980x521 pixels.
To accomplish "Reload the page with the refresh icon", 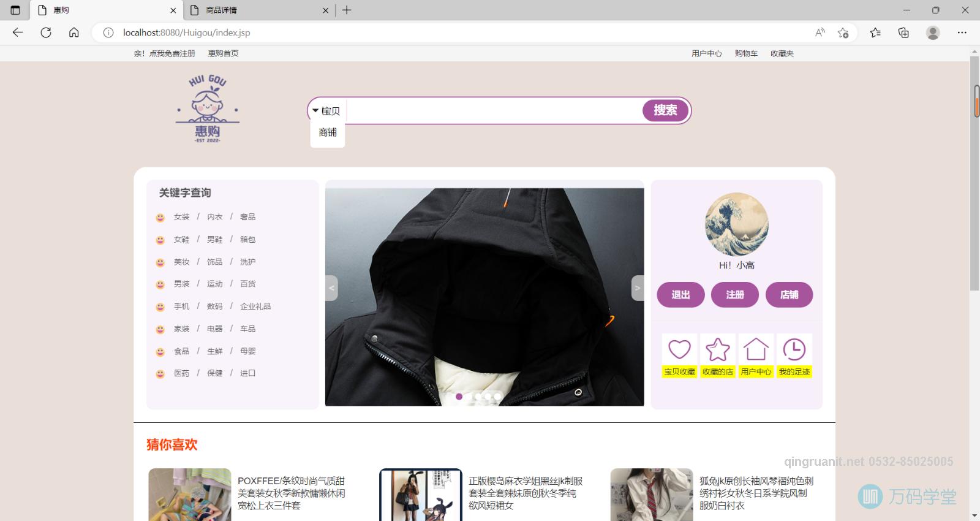I will (x=46, y=32).
